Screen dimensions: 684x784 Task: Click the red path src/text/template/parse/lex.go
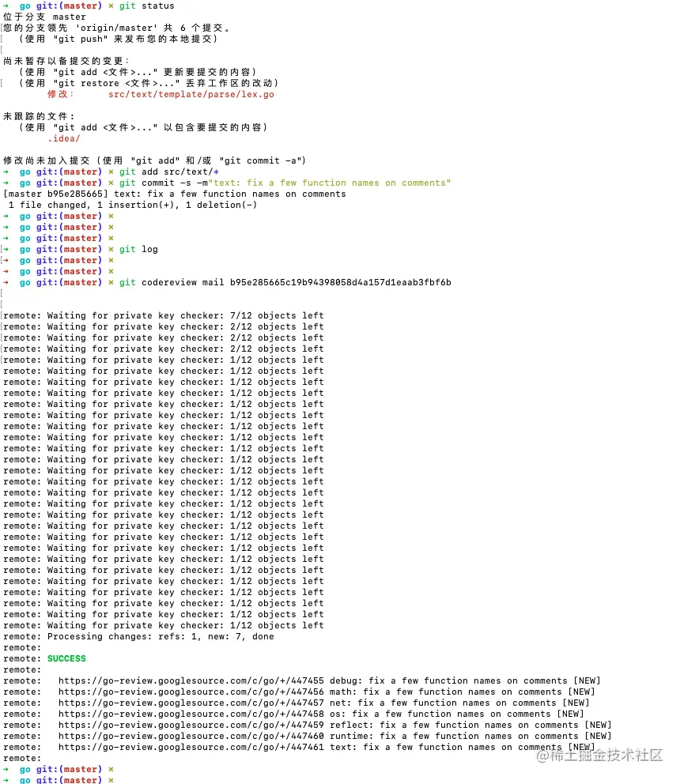[191, 94]
